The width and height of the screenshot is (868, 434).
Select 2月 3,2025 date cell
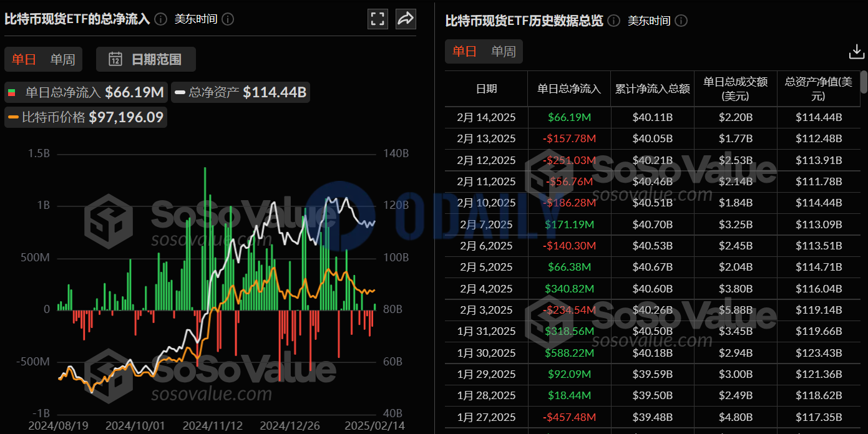487,310
